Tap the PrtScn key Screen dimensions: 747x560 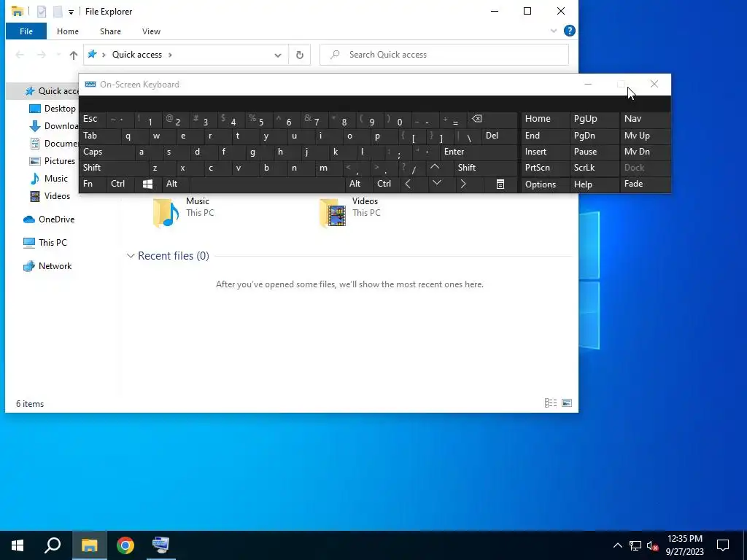[x=545, y=168]
